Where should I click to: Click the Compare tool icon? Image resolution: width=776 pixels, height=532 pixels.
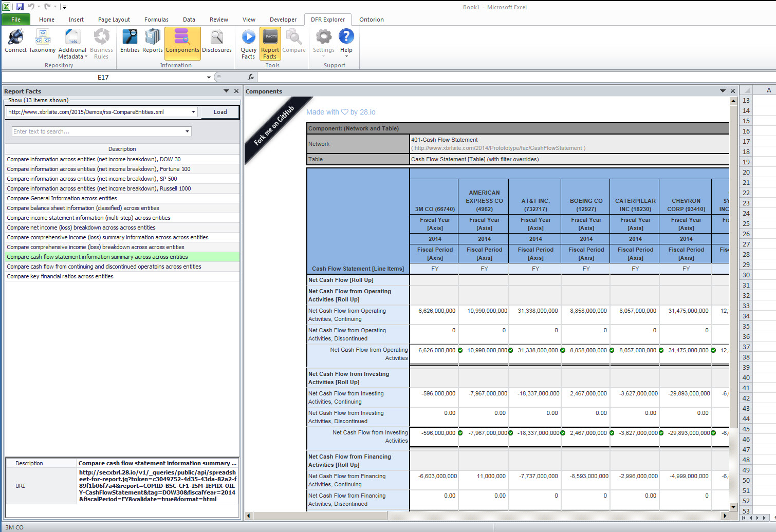pos(294,41)
